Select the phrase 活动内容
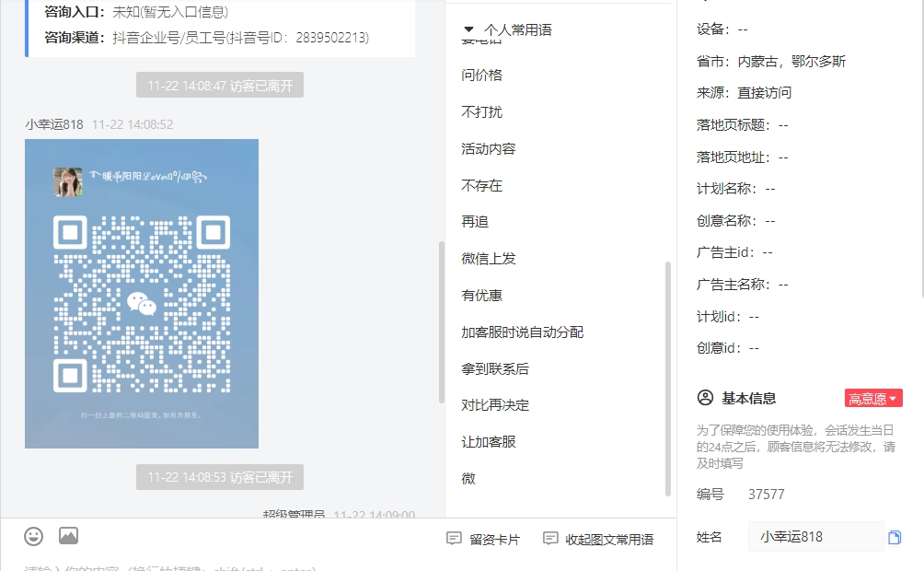 pyautogui.click(x=488, y=148)
